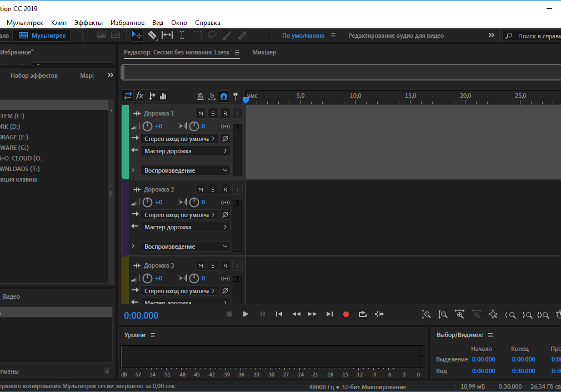
Task: Toggle snapping magnet icon
Action: pos(224,96)
